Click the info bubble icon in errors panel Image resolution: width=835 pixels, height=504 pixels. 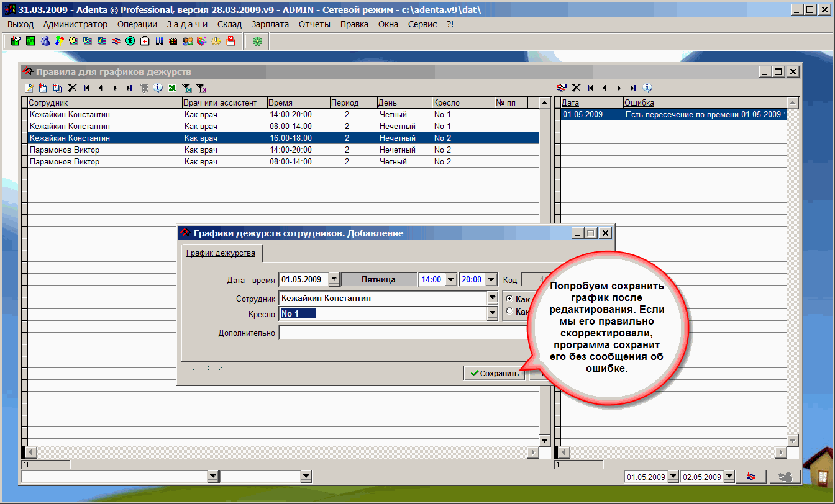pyautogui.click(x=647, y=88)
